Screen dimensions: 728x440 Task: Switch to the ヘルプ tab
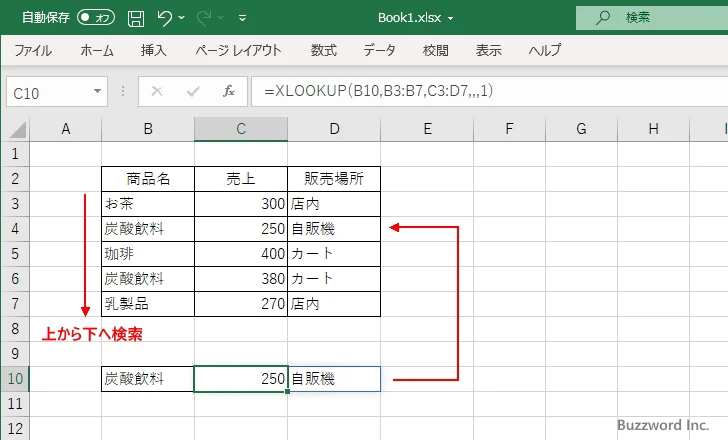pos(545,50)
